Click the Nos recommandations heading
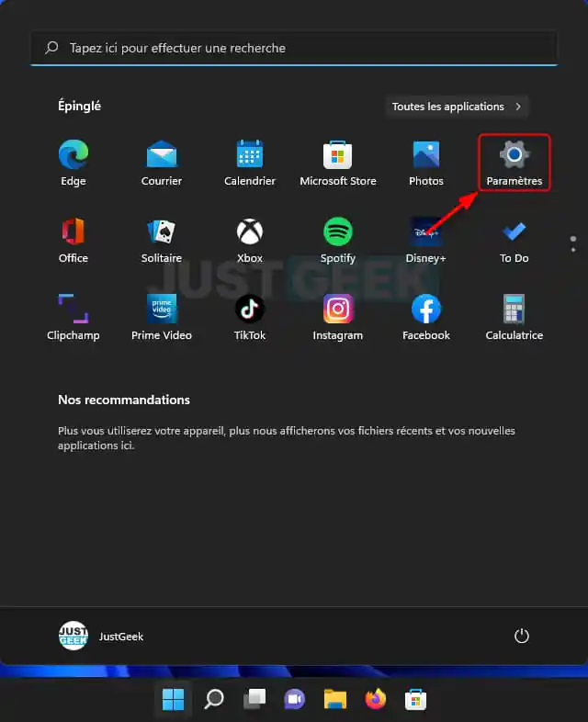The image size is (588, 722). (x=124, y=400)
